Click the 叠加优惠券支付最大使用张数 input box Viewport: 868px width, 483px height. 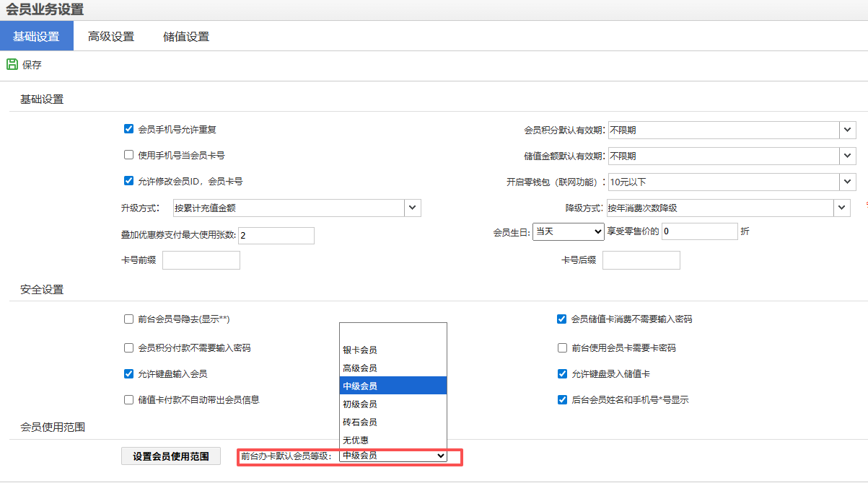276,236
